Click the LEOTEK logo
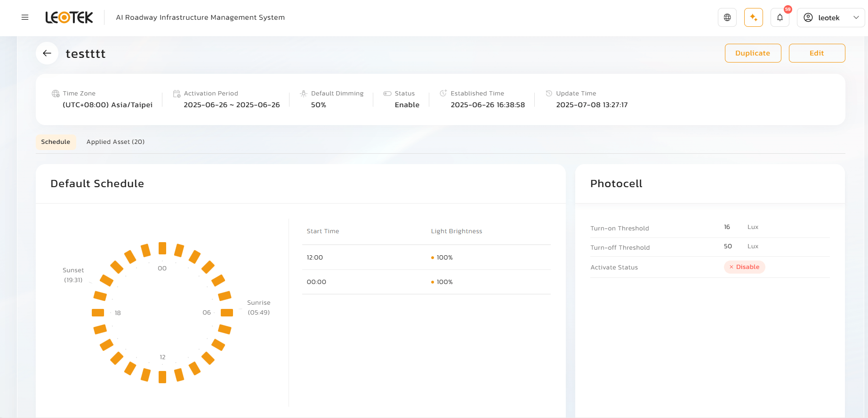Image resolution: width=868 pixels, height=418 pixels. tap(69, 17)
